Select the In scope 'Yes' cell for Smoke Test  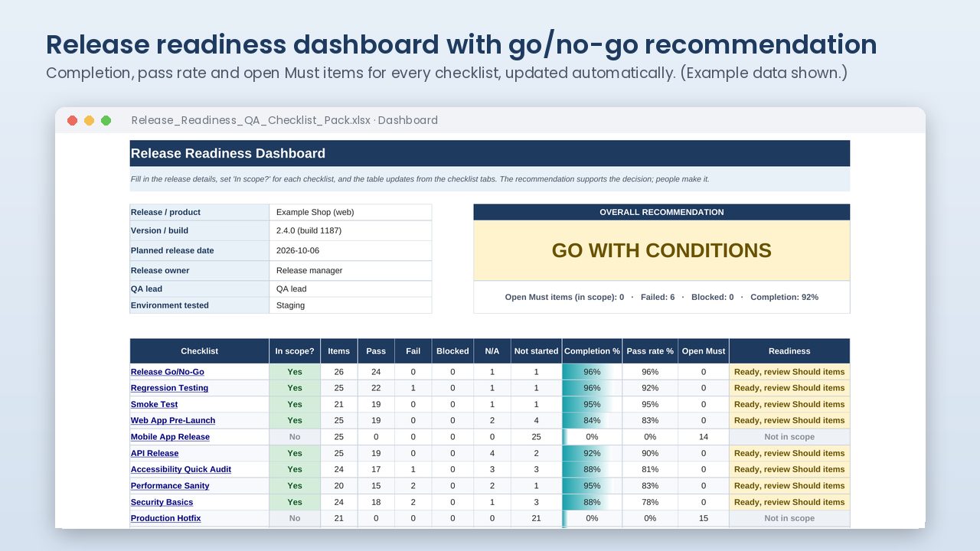(x=295, y=404)
